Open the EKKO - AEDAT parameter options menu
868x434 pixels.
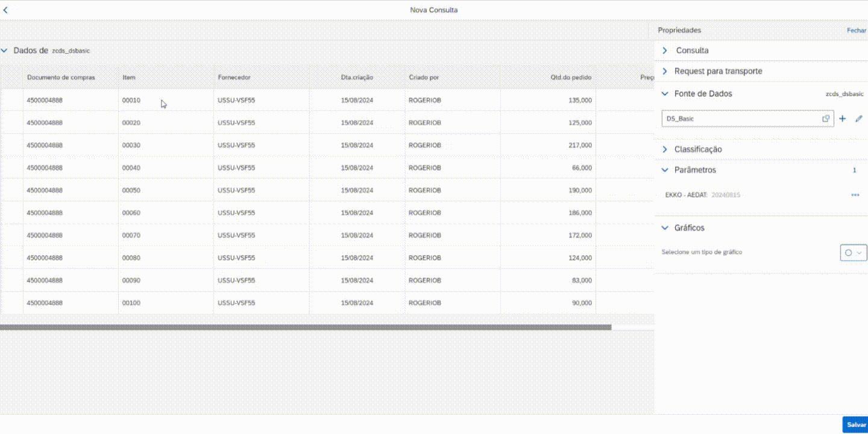point(855,195)
